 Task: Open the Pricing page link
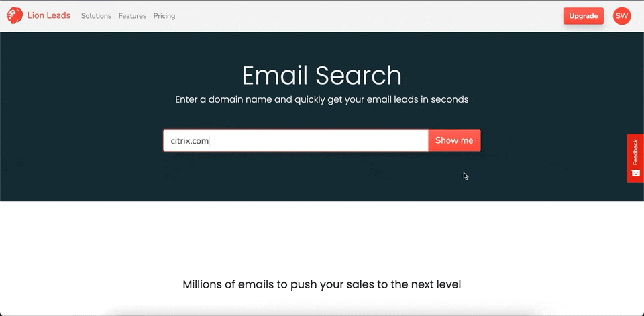pos(164,16)
